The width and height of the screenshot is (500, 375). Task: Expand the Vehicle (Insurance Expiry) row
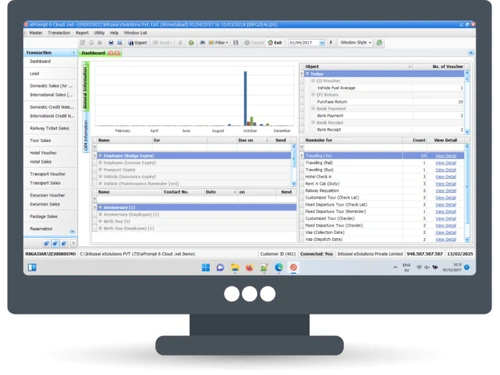(100, 177)
